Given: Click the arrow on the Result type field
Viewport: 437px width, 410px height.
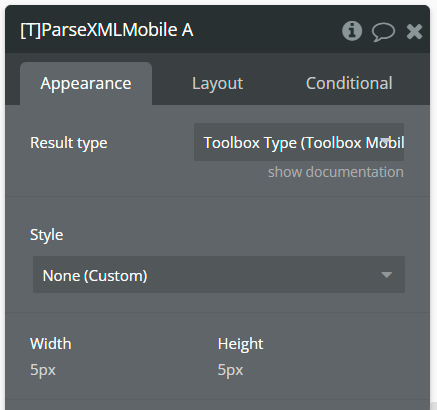Looking at the screenshot, I should tap(385, 141).
